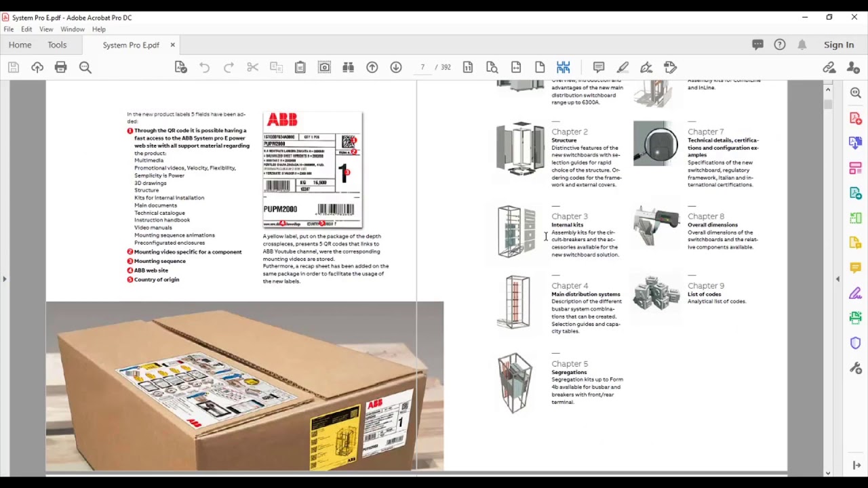Click the ABB product label image
Screen dimensions: 868x488
[313, 169]
